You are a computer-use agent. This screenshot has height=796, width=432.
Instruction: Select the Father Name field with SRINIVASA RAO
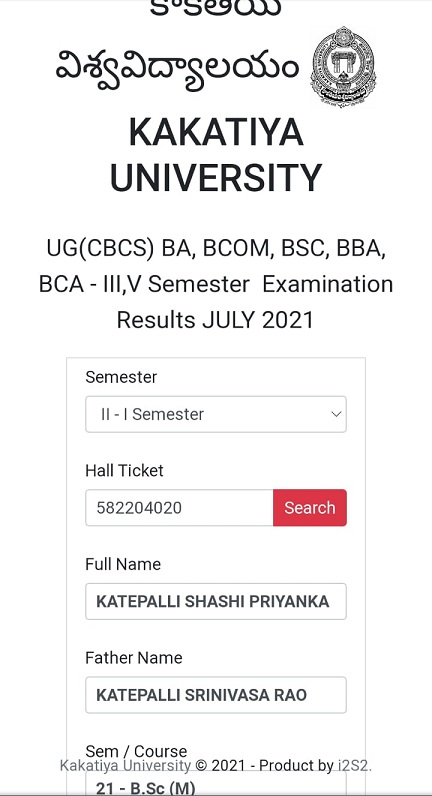tap(216, 694)
